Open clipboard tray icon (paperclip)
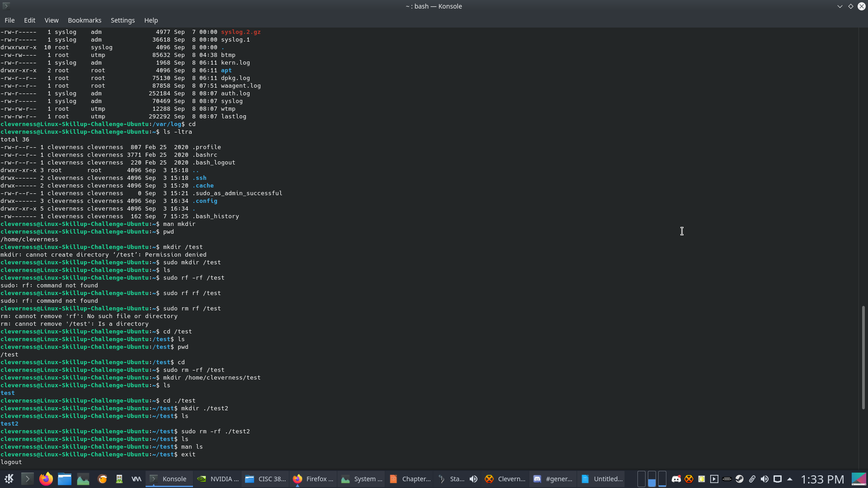868x488 pixels. point(752,479)
